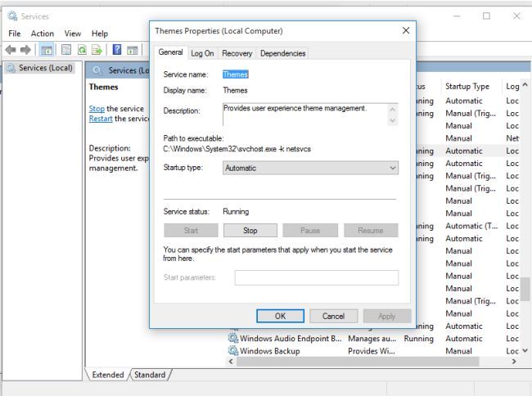Click the Windows Backup service gear icon
The width and height of the screenshot is (532, 396).
click(x=233, y=350)
